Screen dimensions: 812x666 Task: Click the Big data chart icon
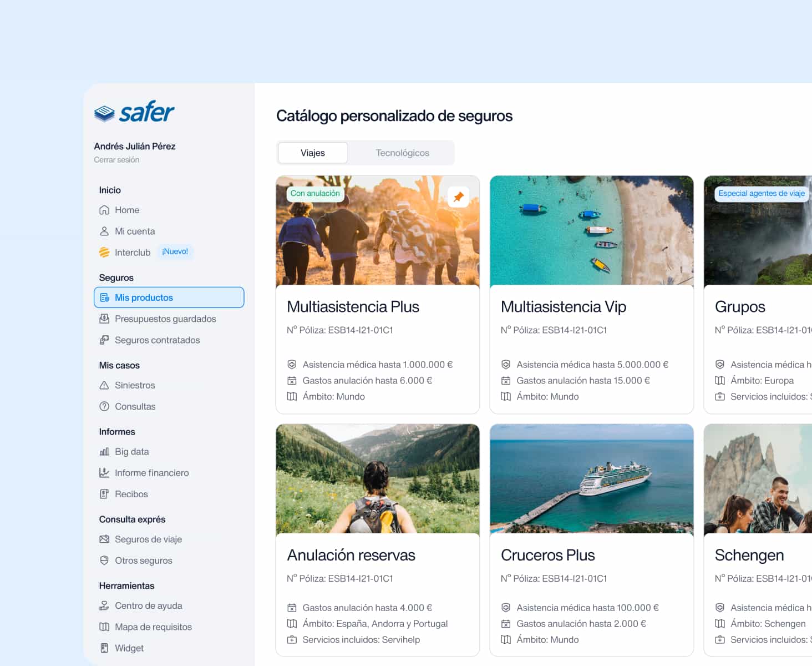tap(104, 452)
